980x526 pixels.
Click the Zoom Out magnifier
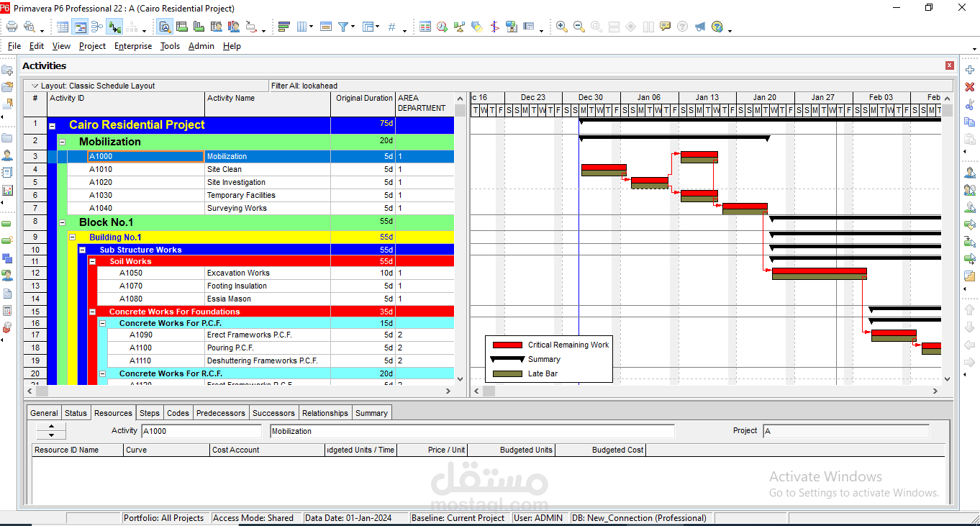[x=579, y=27]
